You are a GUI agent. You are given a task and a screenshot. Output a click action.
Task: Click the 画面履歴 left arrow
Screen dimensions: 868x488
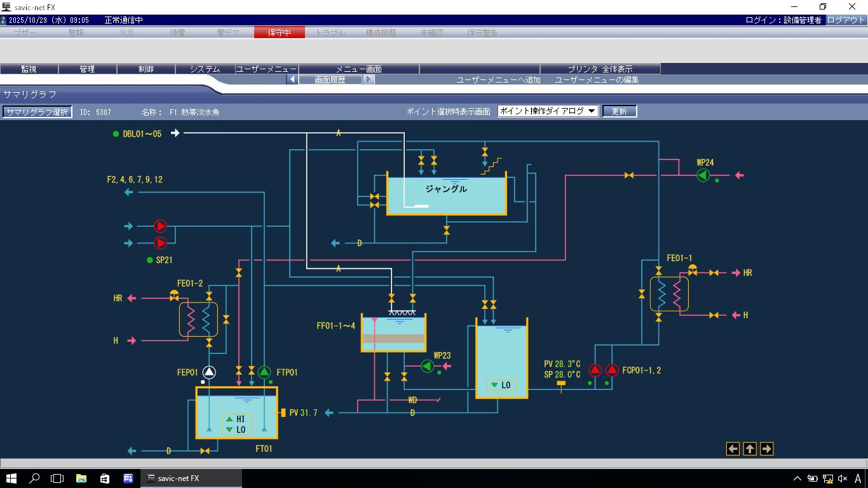click(292, 79)
